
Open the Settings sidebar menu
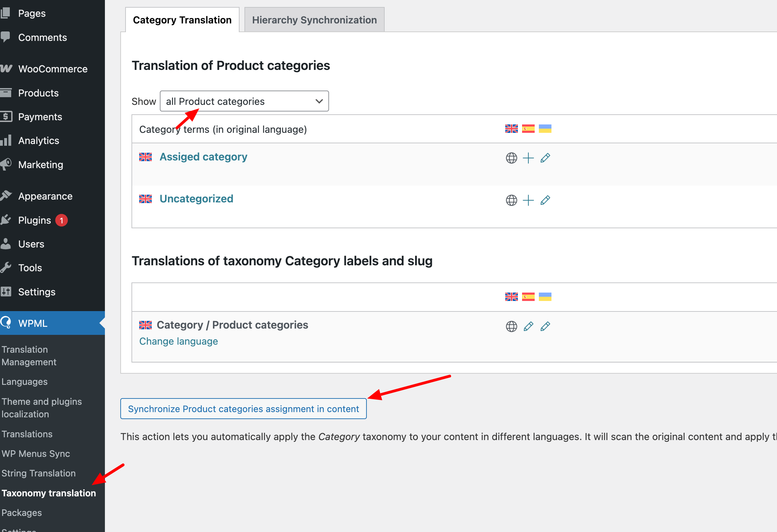click(37, 292)
